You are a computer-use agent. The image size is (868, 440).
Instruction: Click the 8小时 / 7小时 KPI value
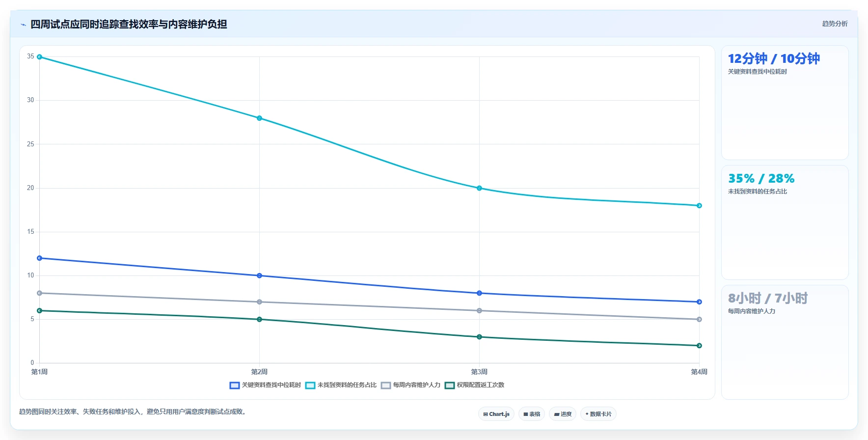click(768, 298)
